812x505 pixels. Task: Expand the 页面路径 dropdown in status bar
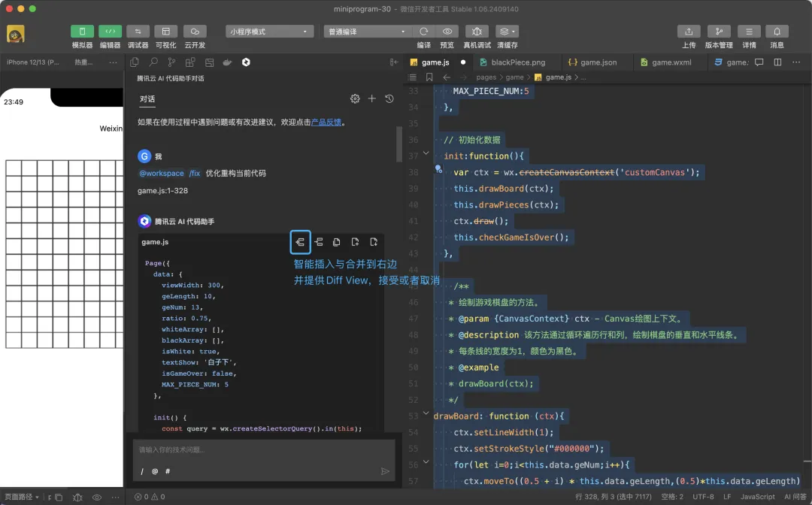[x=21, y=497]
